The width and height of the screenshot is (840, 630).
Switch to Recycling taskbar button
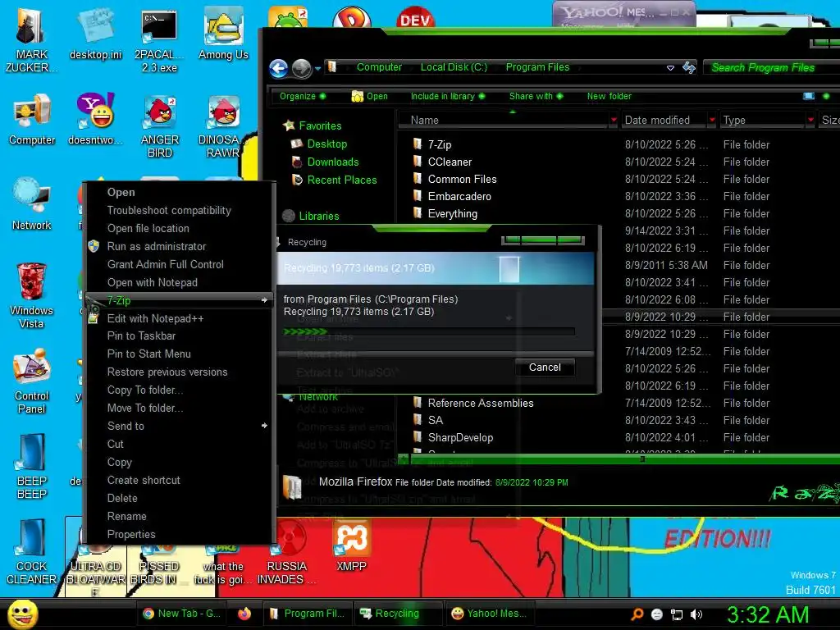[396, 614]
